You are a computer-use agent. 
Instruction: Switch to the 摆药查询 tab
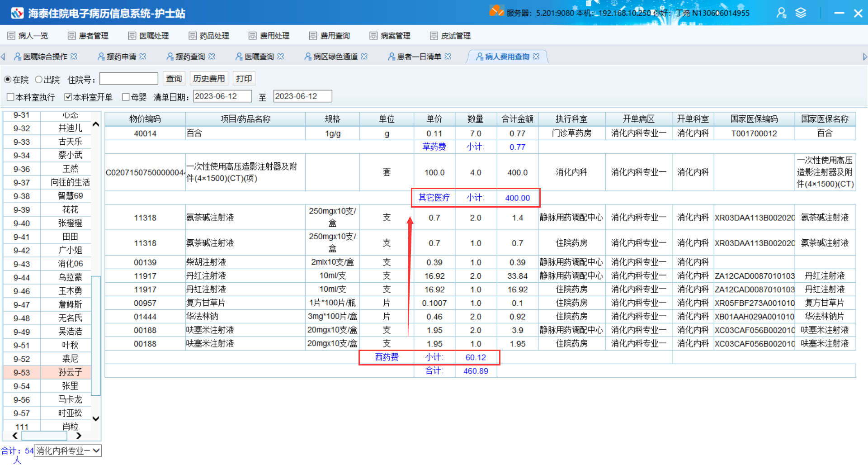[190, 57]
